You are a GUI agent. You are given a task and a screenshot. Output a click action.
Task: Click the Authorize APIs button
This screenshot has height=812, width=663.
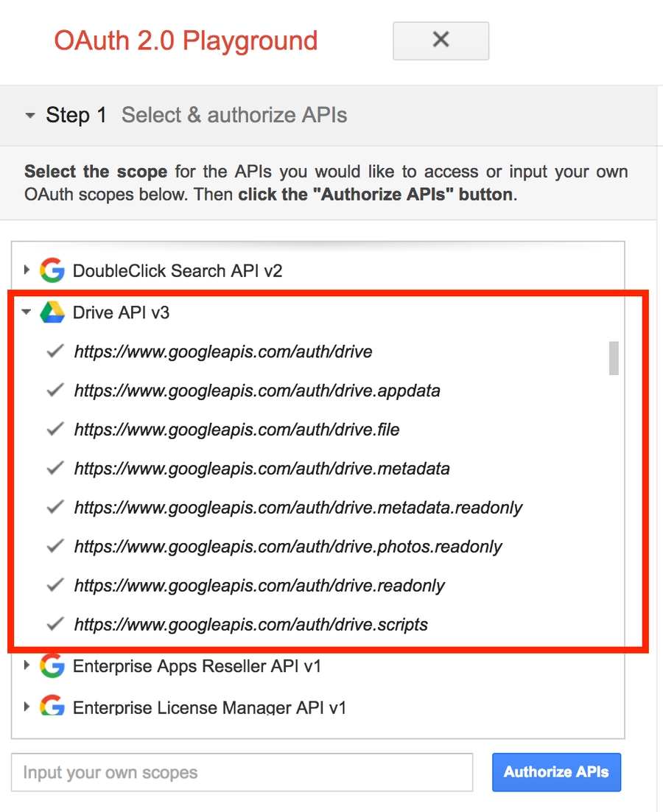pyautogui.click(x=556, y=772)
